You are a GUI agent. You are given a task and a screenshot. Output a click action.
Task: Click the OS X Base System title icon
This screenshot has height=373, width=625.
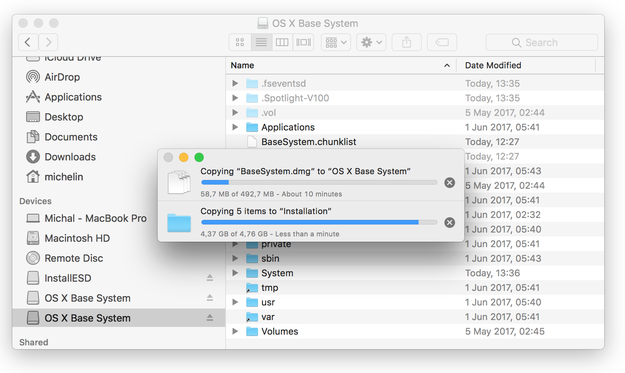pos(263,23)
